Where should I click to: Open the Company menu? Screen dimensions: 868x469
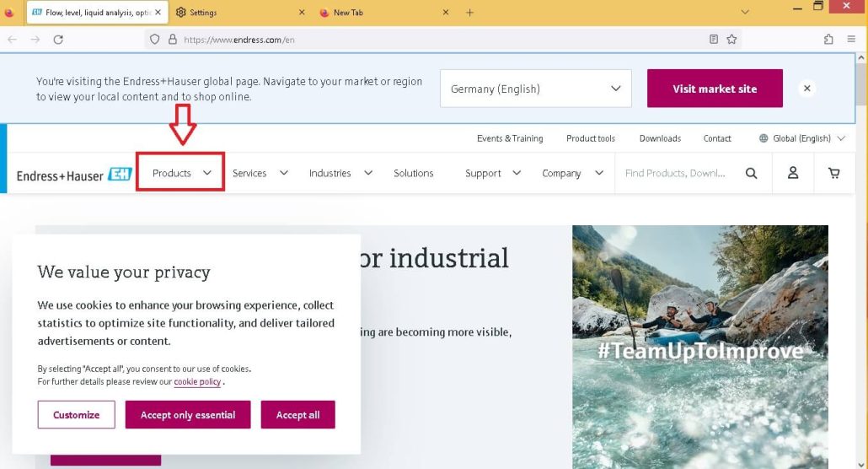(561, 173)
